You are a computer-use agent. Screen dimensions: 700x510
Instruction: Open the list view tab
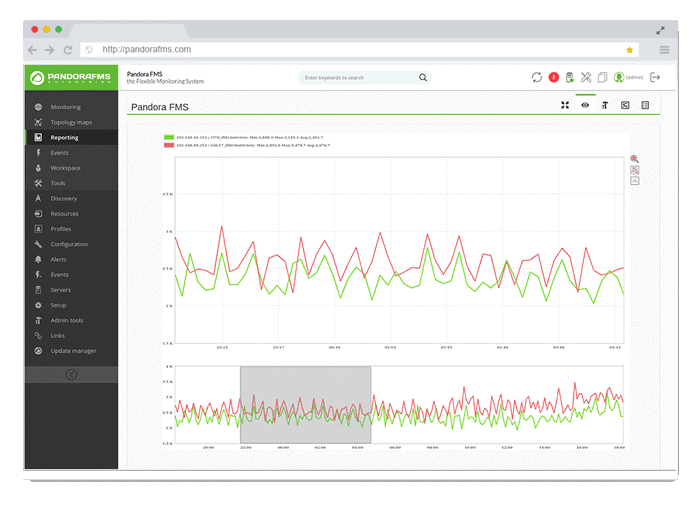[x=645, y=105]
